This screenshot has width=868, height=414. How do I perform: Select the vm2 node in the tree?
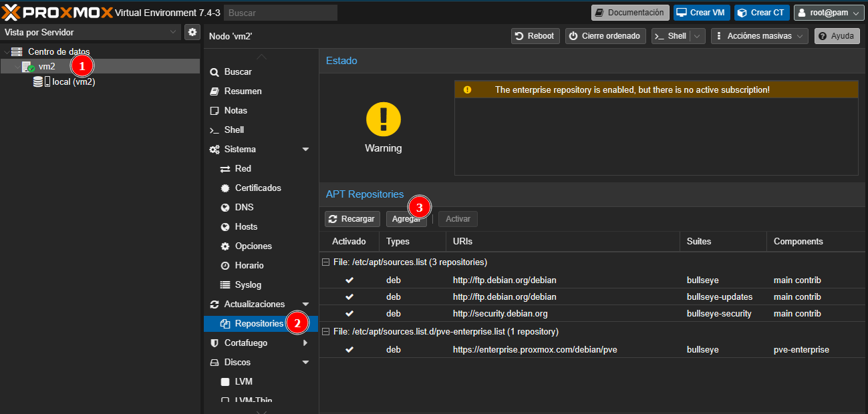100,66
